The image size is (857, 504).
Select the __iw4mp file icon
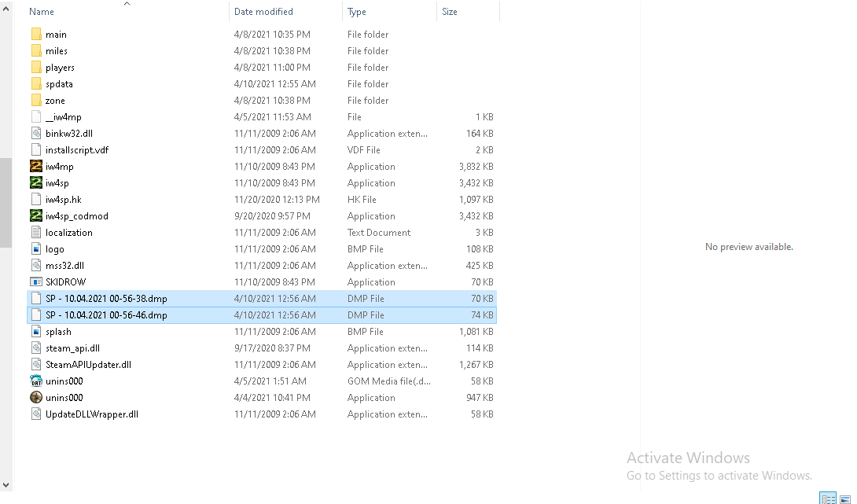(x=36, y=116)
